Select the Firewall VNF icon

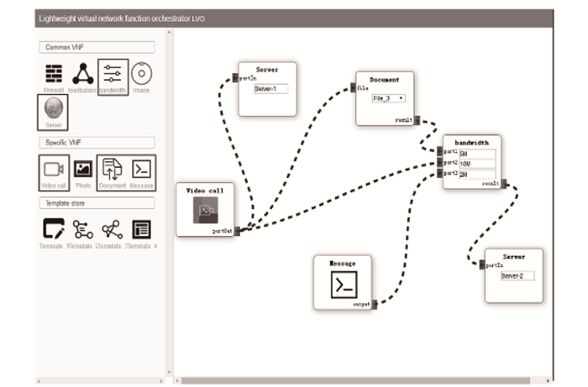(x=53, y=74)
